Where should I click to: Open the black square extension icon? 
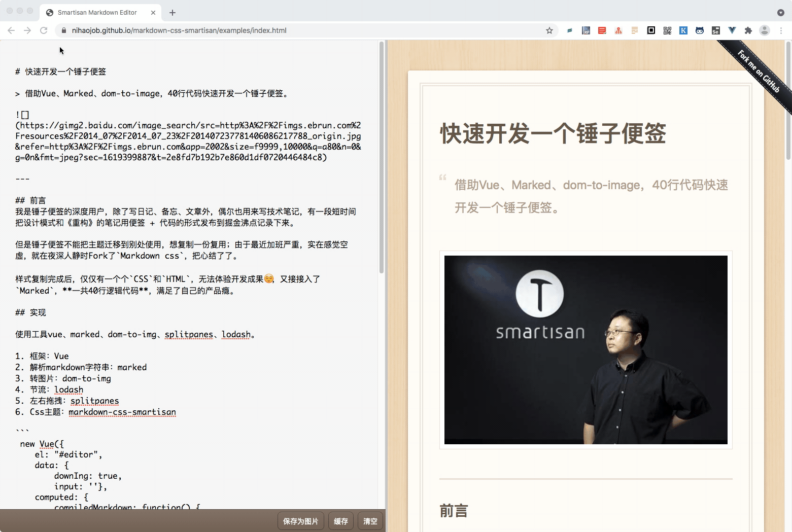[x=651, y=30]
